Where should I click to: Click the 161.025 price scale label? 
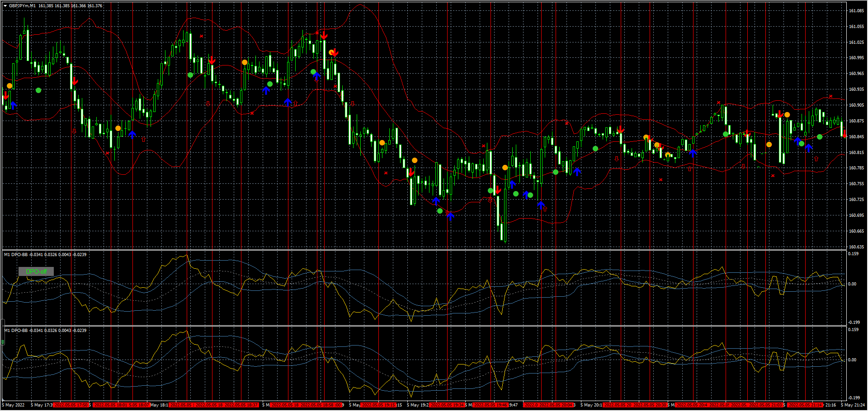click(x=856, y=42)
